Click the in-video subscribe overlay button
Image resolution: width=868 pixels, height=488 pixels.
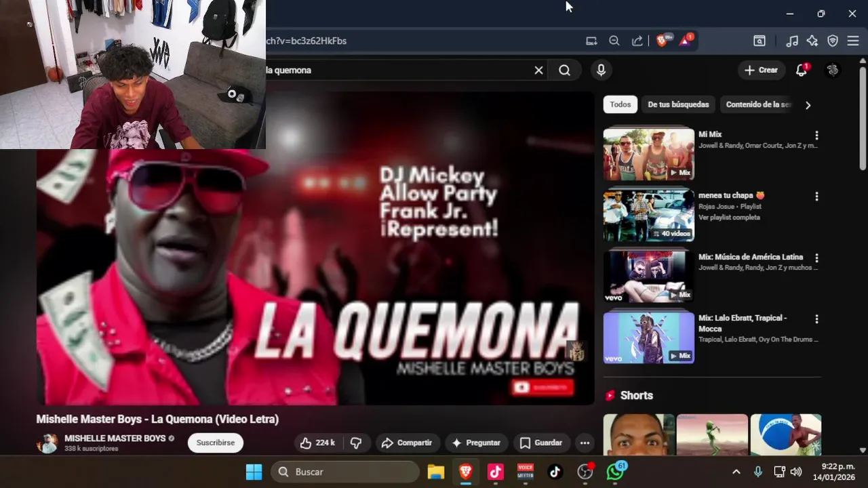(x=542, y=388)
